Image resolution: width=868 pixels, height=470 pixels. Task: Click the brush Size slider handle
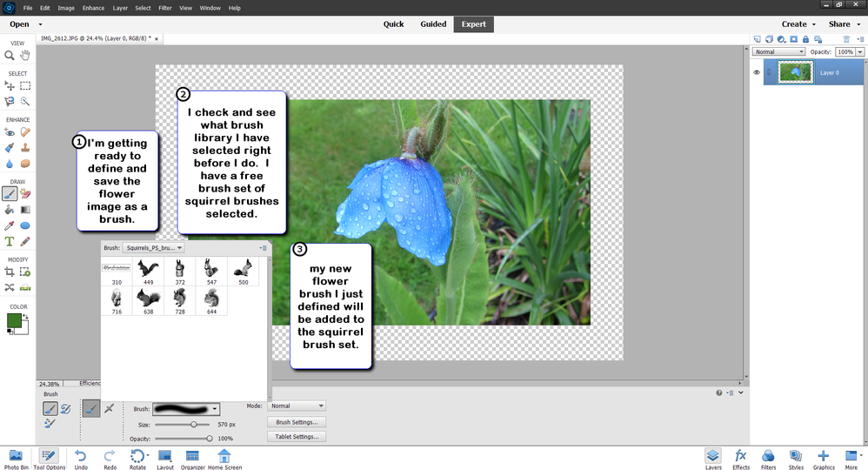click(194, 425)
